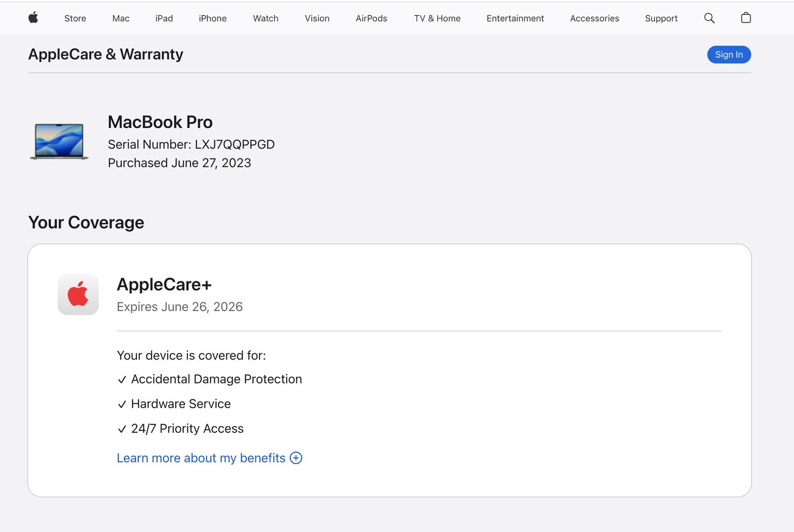This screenshot has width=794, height=532.
Task: Go to the Entertainment section
Action: coord(515,18)
